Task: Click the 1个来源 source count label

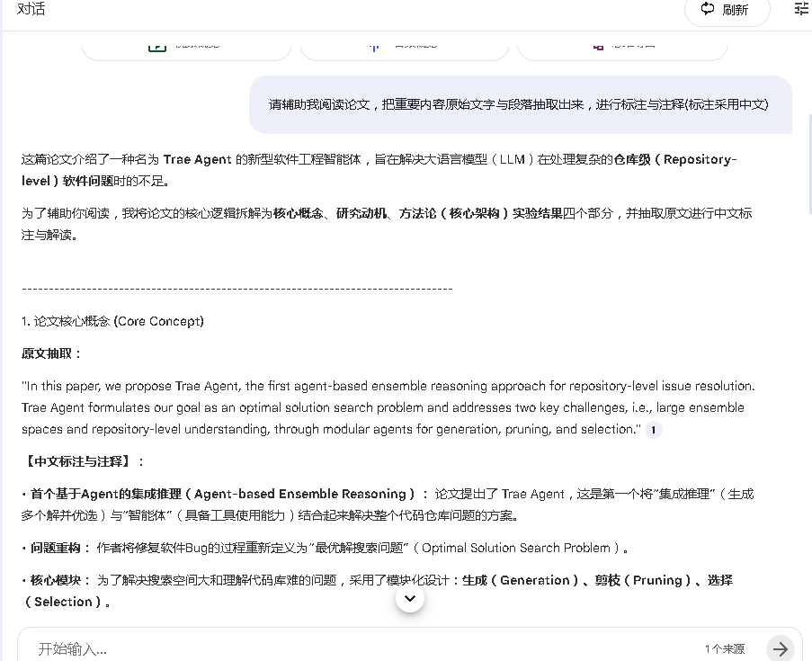Action: pyautogui.click(x=725, y=649)
